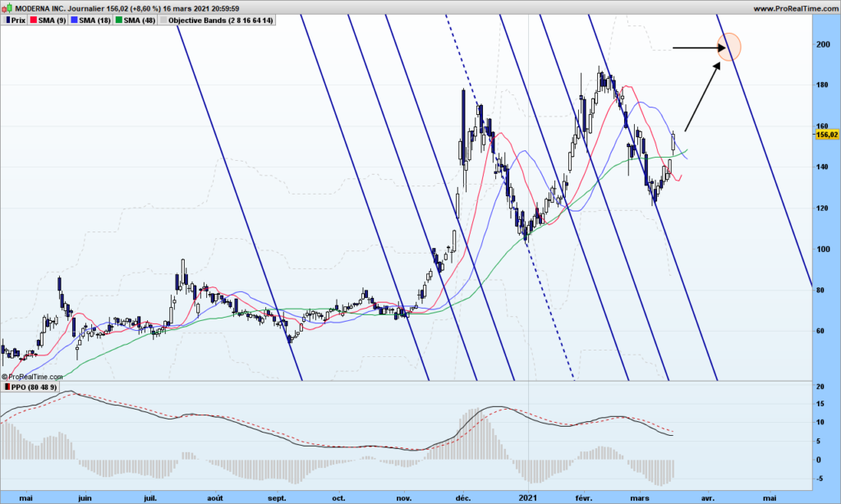Screen dimensions: 841x504
Task: Click the green SMA (48) legend swatch
Action: 118,21
